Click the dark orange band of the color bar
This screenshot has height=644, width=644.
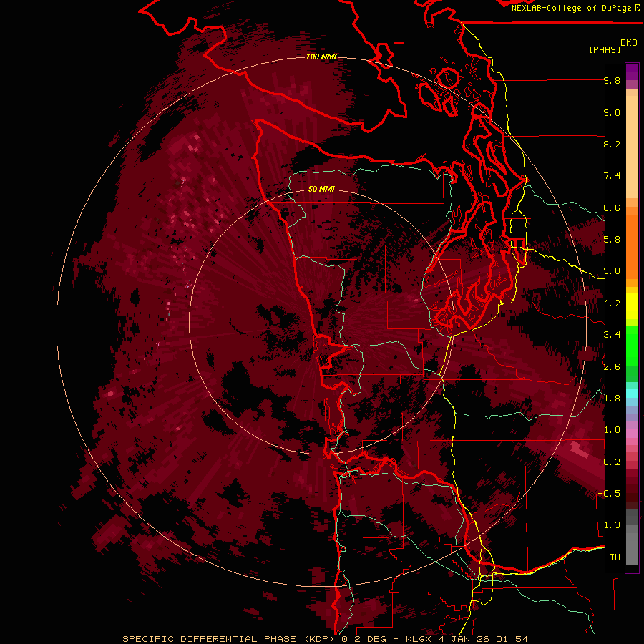[x=632, y=248]
